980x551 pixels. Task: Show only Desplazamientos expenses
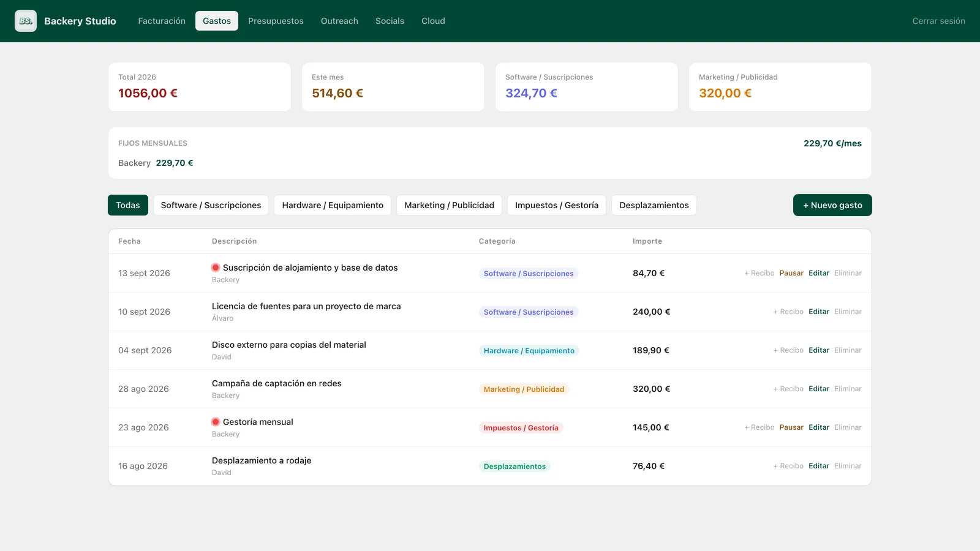point(654,205)
